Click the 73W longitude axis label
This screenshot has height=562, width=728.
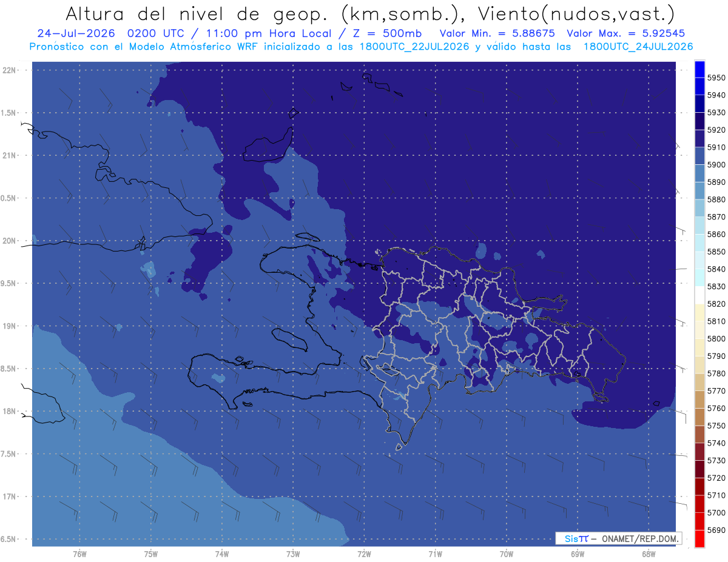click(292, 554)
